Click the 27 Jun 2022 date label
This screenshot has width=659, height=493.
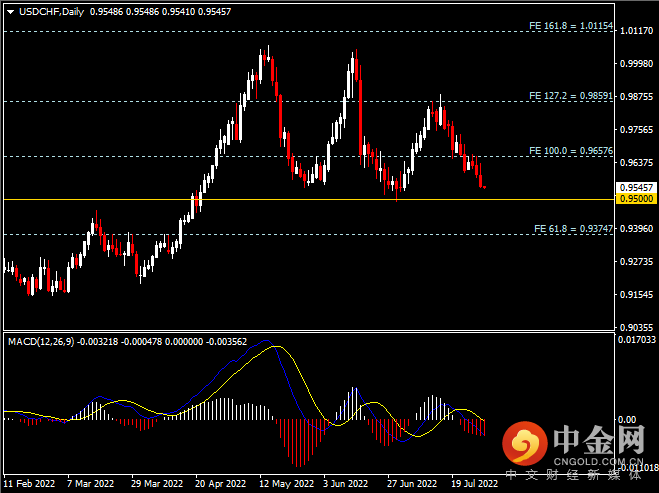pyautogui.click(x=412, y=484)
